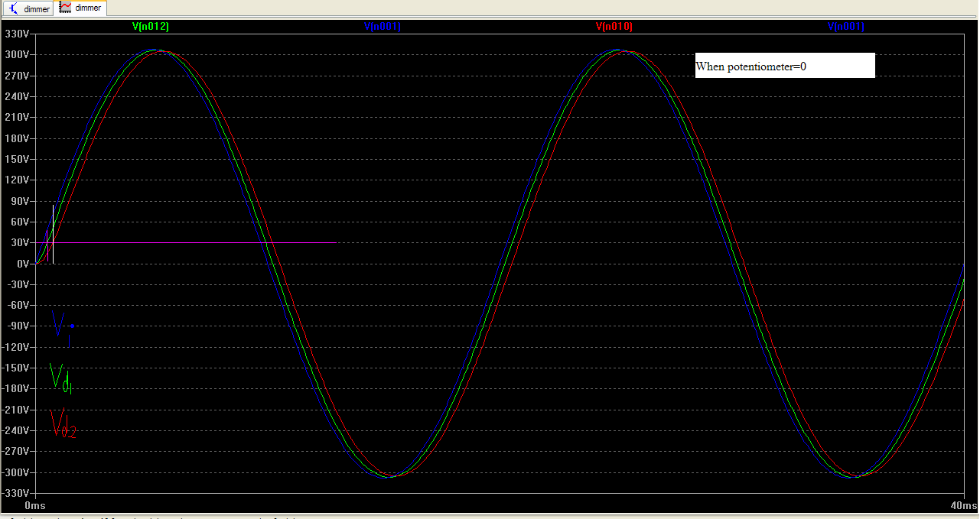Click the green V(n012) trace label
The image size is (980, 519).
[x=151, y=26]
